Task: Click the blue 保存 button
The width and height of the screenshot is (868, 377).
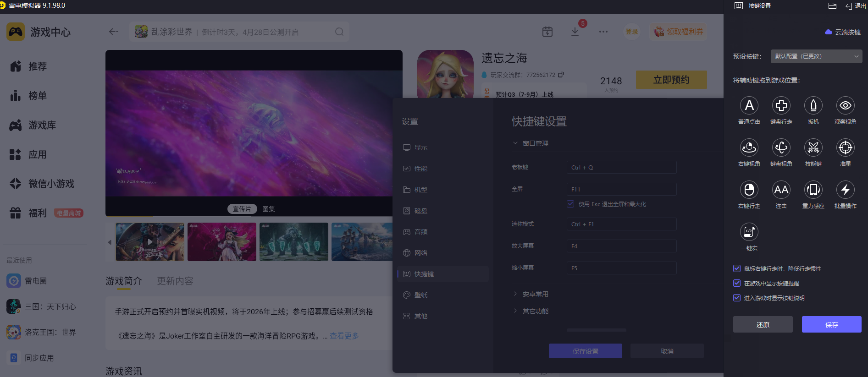Action: point(831,324)
